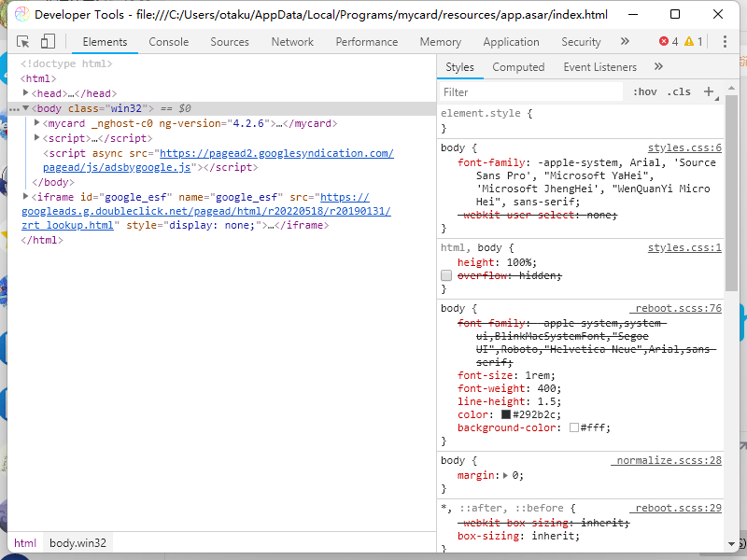Select the body.win32 breadcrumb item
Viewport: 747px width, 560px height.
tap(78, 543)
